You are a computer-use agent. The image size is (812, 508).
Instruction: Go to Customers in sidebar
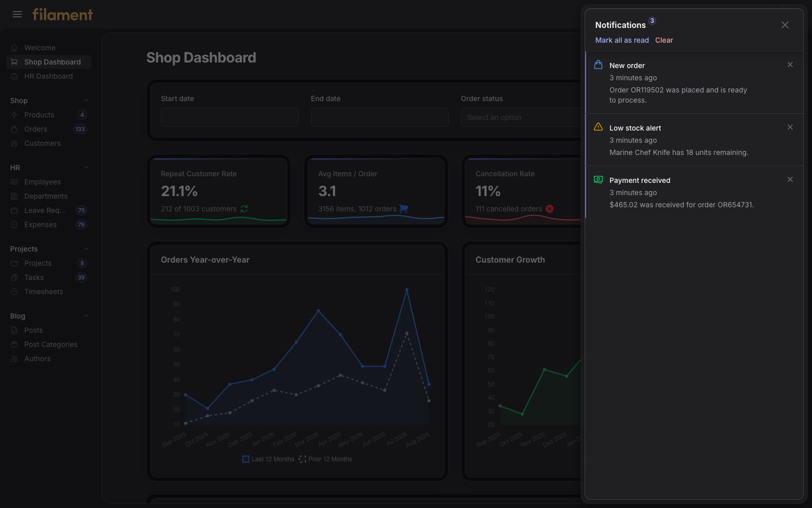point(49,144)
